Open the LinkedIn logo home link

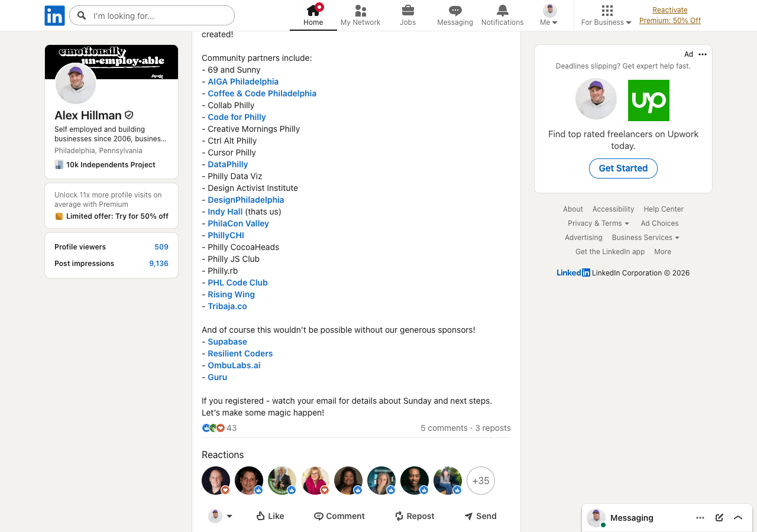click(54, 15)
